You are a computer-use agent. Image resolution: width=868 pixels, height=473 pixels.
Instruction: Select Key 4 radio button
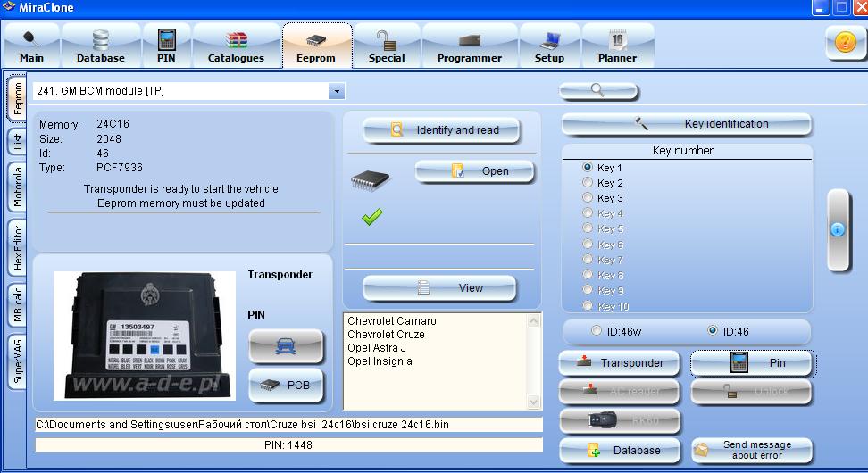click(x=588, y=213)
